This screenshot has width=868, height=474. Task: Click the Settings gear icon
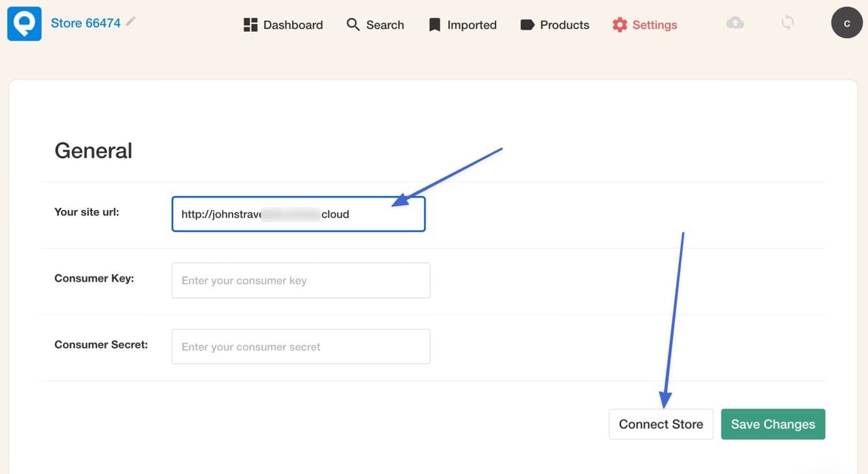pos(620,25)
